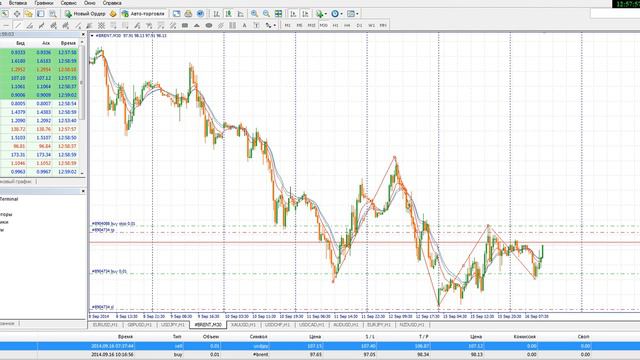Screen dimensions: 640x360
Task: Select the ellipse shape tool
Action: 209,25
